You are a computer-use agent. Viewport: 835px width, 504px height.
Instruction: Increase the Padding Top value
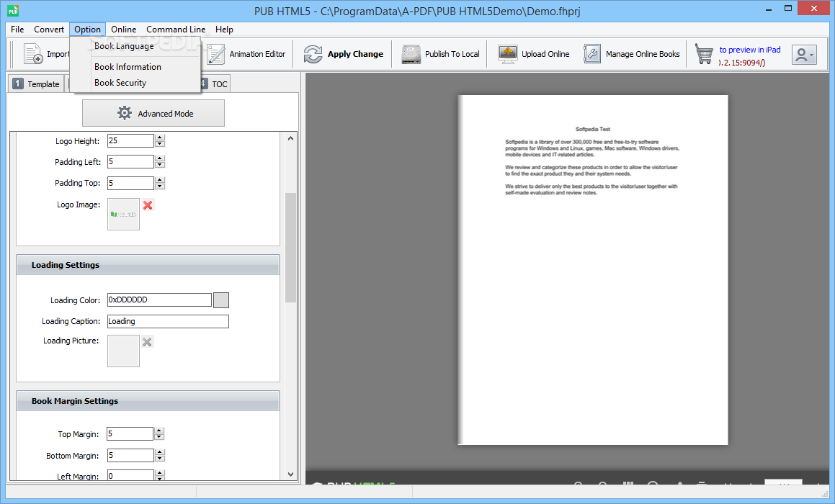point(160,180)
